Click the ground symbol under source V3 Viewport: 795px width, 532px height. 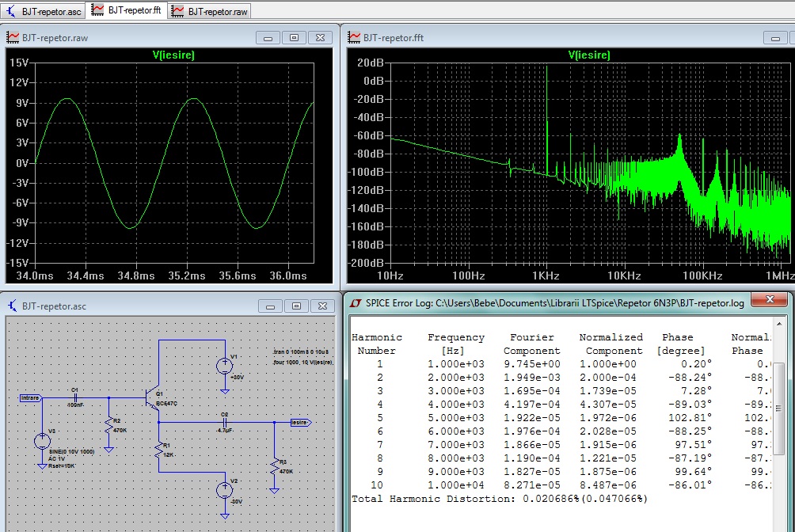[x=42, y=465]
